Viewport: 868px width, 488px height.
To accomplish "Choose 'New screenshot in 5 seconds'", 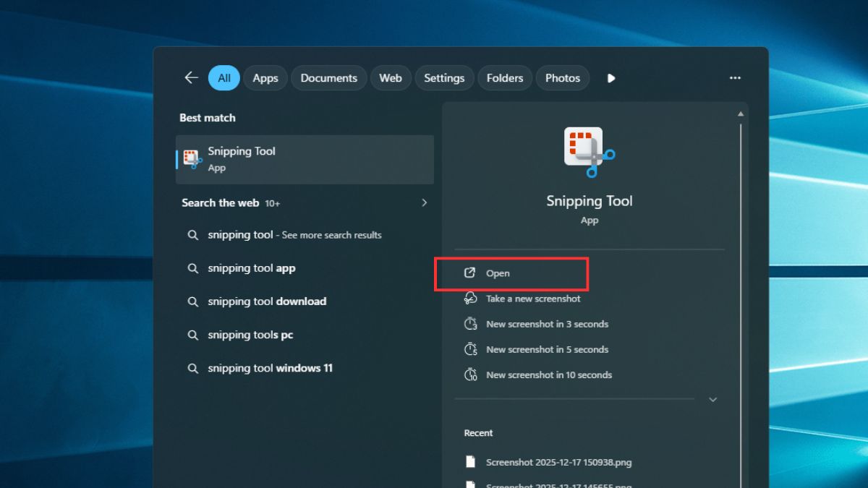I will (x=547, y=349).
